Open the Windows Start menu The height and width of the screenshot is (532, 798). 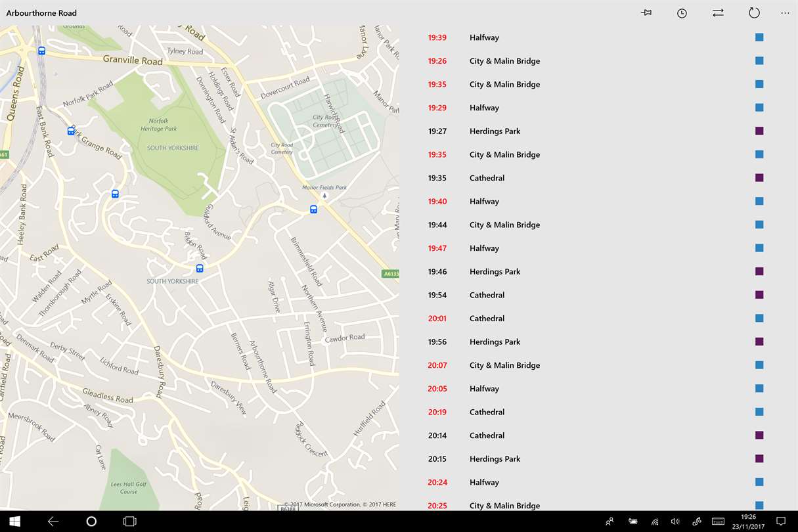click(14, 521)
